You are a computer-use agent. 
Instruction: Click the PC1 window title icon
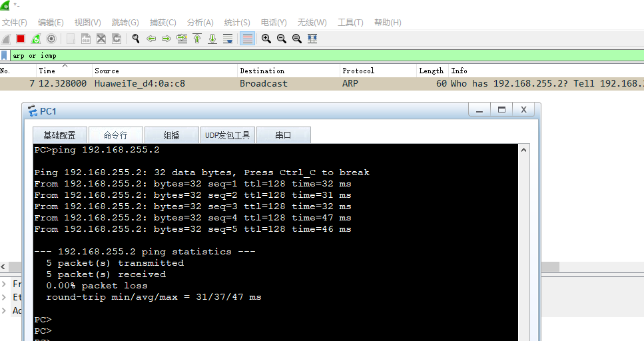(x=33, y=111)
